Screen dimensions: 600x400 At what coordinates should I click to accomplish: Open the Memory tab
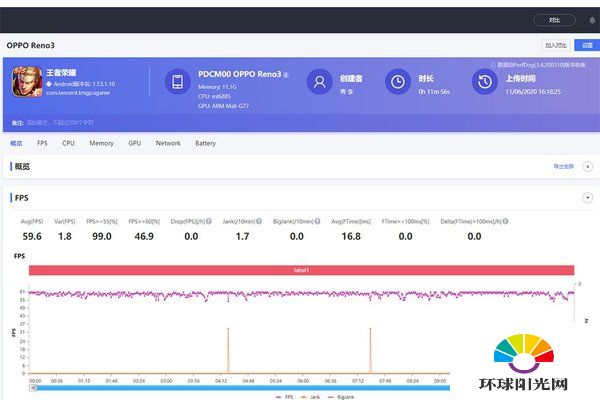[101, 143]
